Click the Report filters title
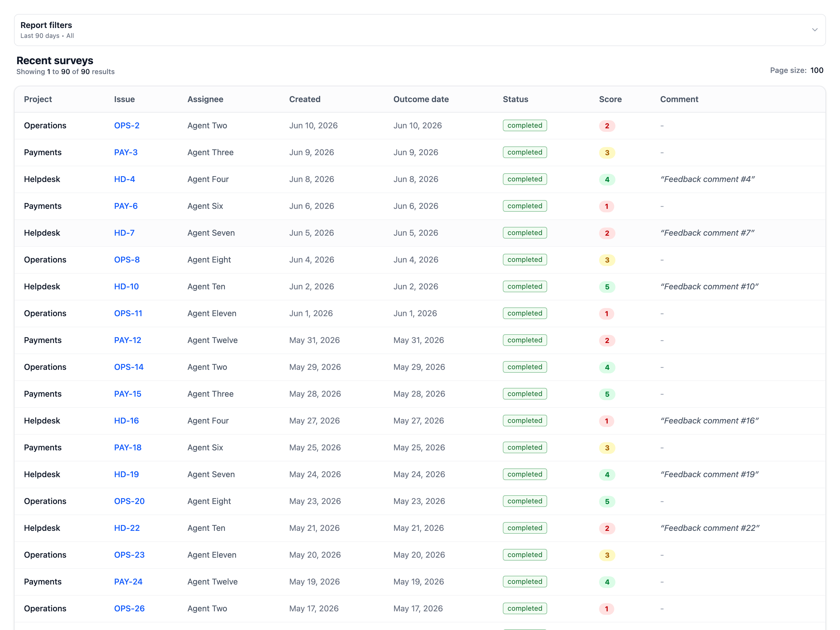 (x=46, y=25)
